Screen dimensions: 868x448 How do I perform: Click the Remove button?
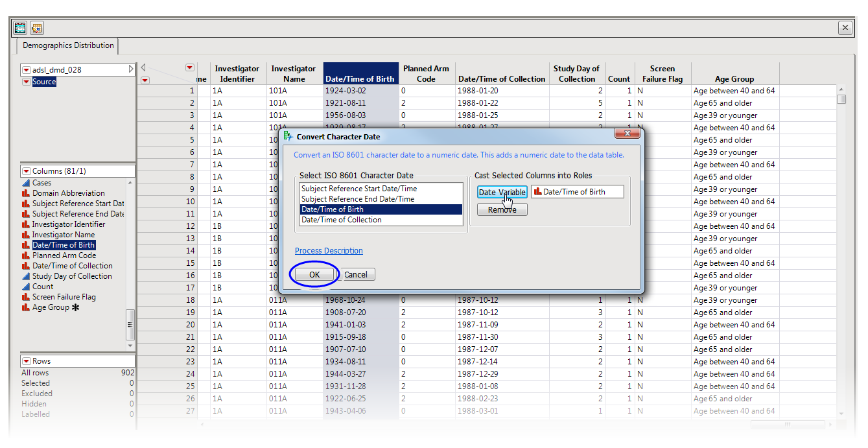tap(502, 210)
